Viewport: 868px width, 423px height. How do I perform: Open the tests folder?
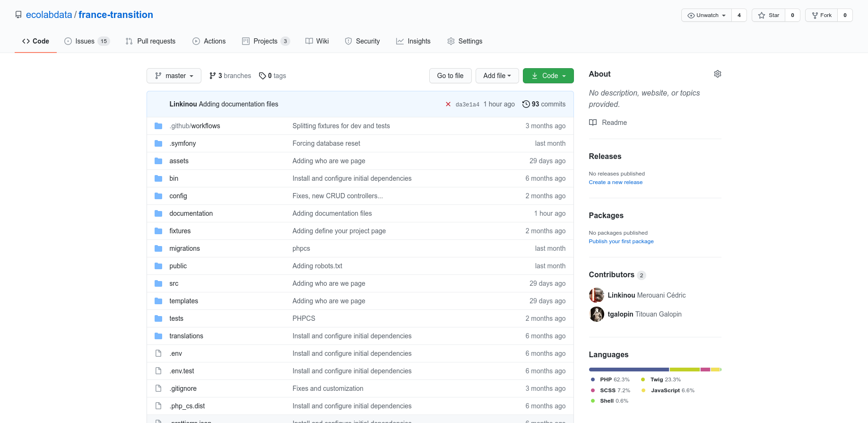coord(176,318)
